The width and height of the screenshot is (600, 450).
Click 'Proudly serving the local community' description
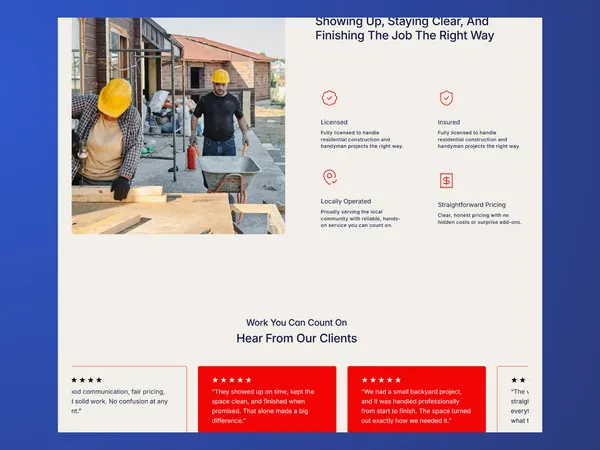[x=360, y=218]
